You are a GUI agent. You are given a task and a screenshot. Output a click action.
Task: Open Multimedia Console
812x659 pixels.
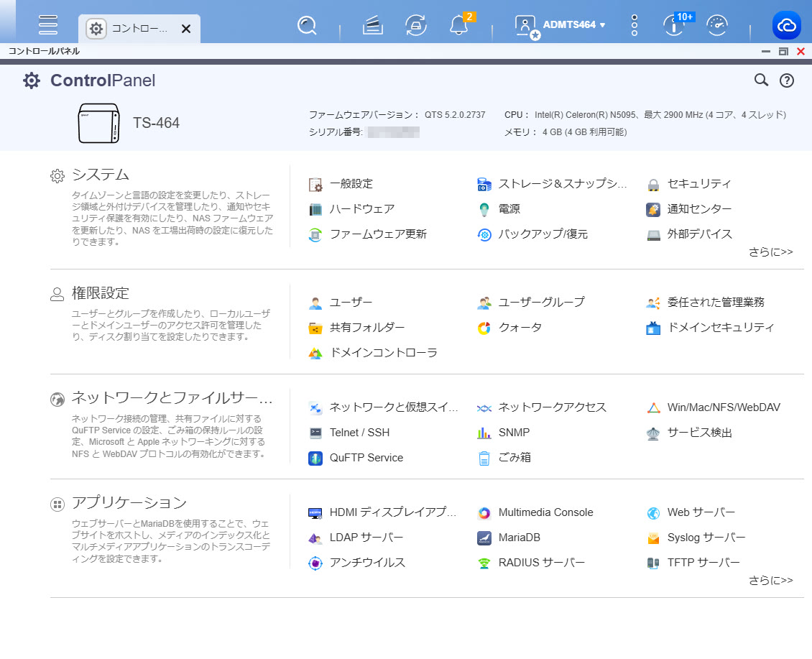tap(535, 513)
